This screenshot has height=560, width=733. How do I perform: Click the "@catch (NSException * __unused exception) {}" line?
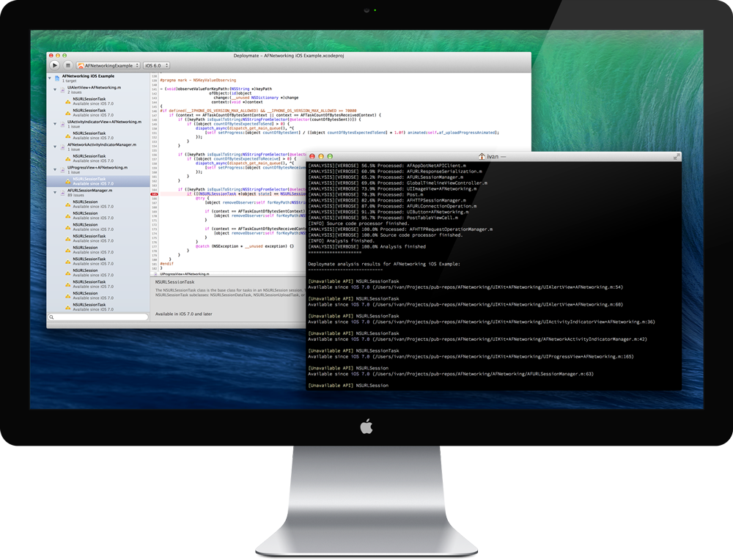(x=245, y=246)
